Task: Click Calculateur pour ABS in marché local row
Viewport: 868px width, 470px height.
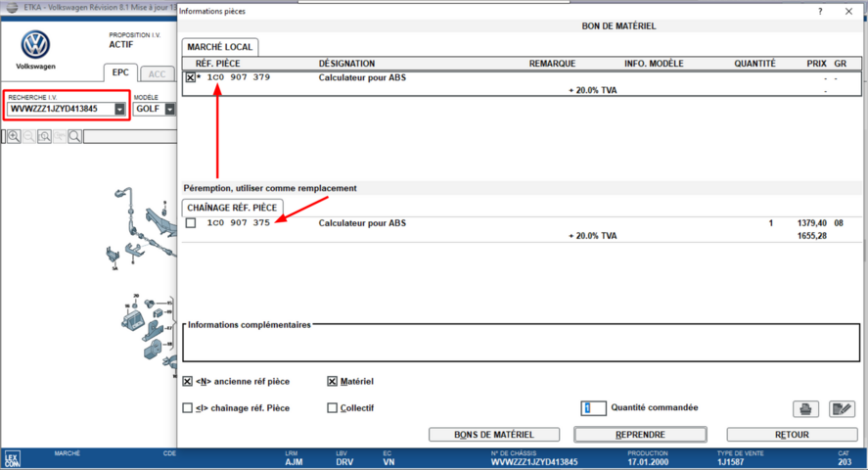Action: click(362, 77)
